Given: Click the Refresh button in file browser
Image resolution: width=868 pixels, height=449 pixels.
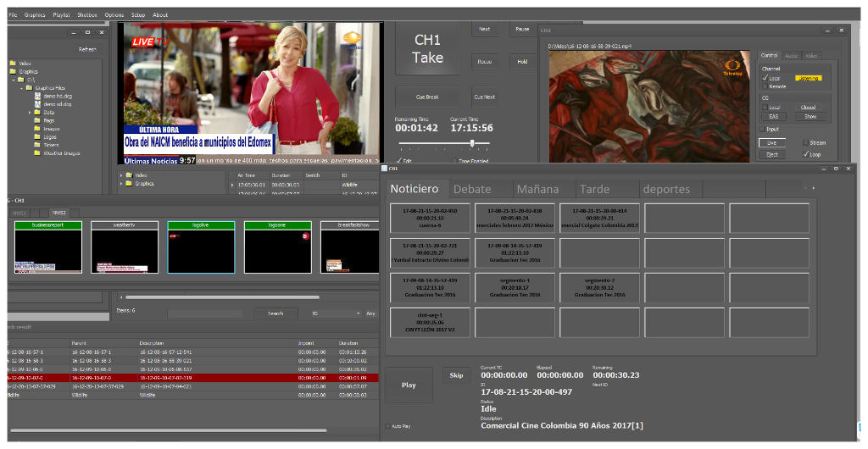Looking at the screenshot, I should (87, 49).
